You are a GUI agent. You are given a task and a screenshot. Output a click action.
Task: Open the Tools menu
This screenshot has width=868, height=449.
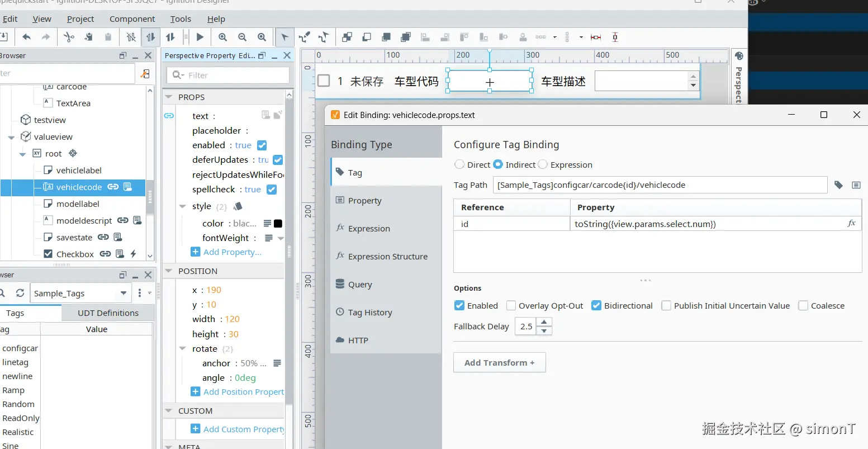coord(181,18)
